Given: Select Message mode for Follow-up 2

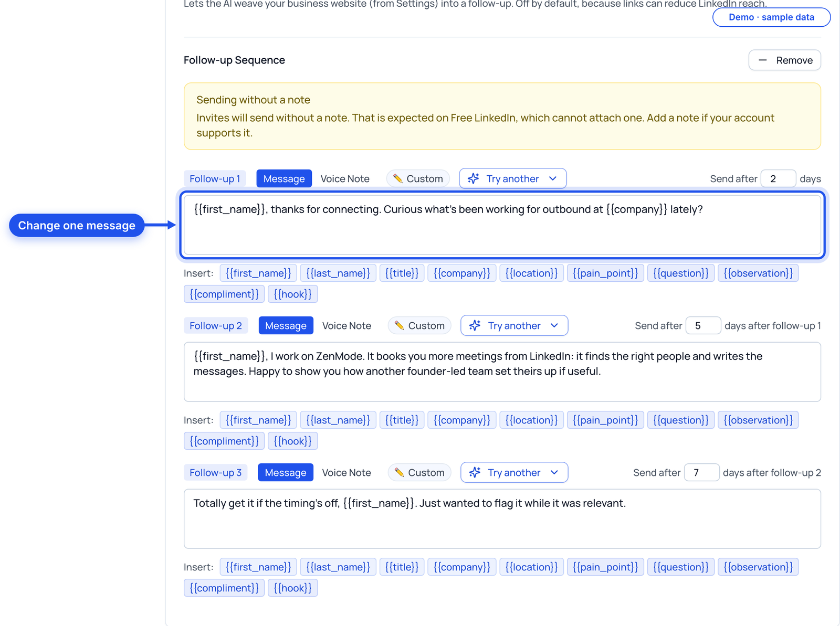Looking at the screenshot, I should coord(286,325).
